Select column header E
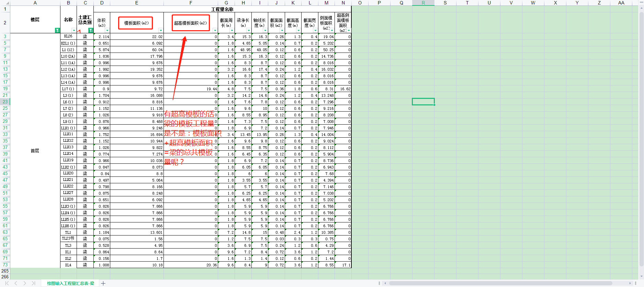The image size is (644, 287). (x=137, y=3)
